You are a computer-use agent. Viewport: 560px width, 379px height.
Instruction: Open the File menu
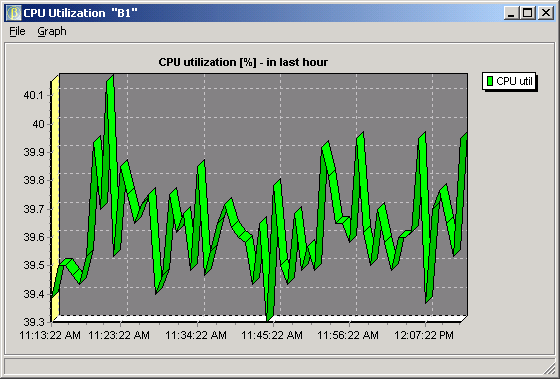click(17, 31)
